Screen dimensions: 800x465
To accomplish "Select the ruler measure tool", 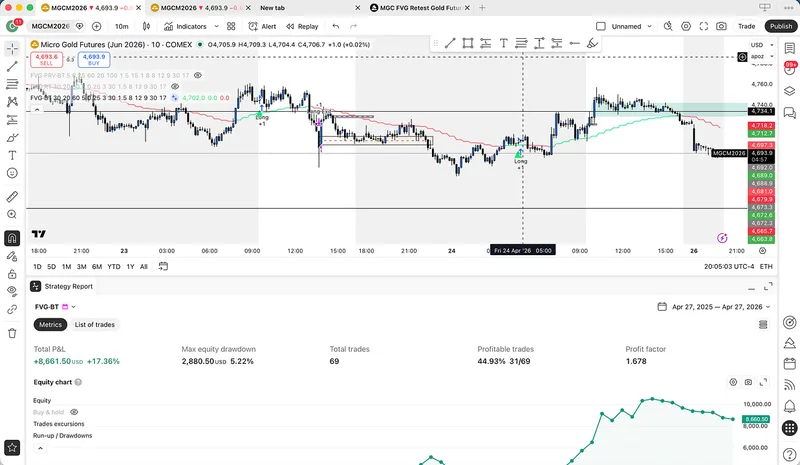I will click(12, 197).
